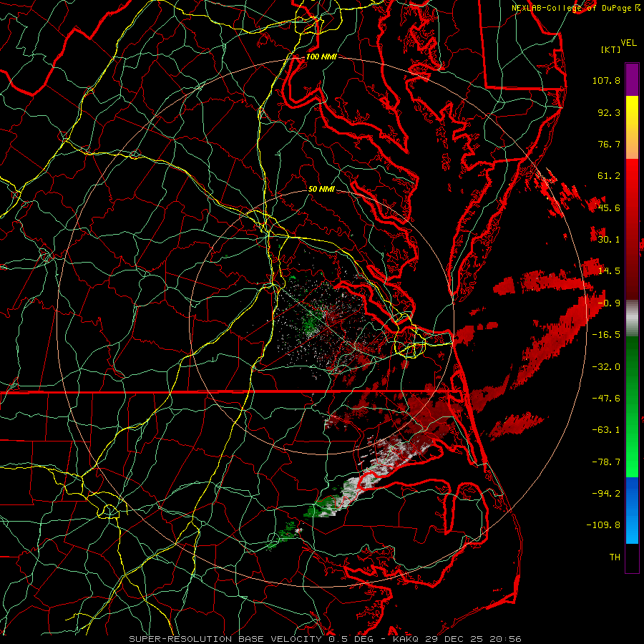Pick the purple segment of velocity color bar
The width and height of the screenshot is (644, 644).
(632, 79)
